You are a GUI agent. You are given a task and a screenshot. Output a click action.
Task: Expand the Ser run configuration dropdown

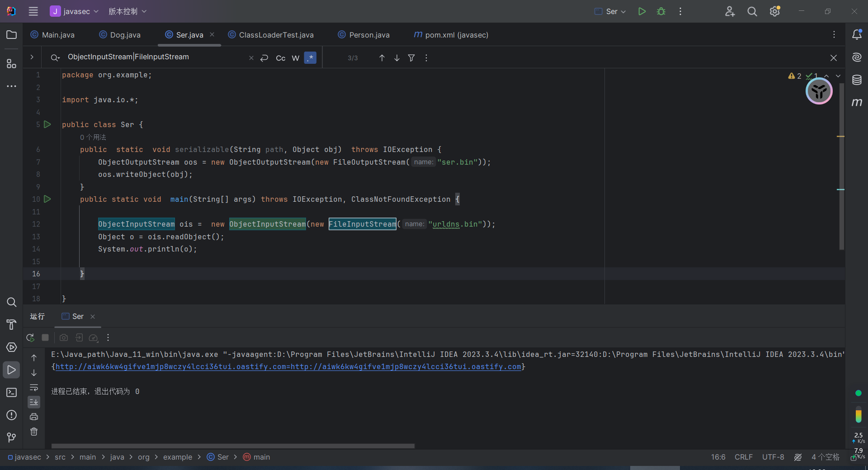click(x=610, y=11)
